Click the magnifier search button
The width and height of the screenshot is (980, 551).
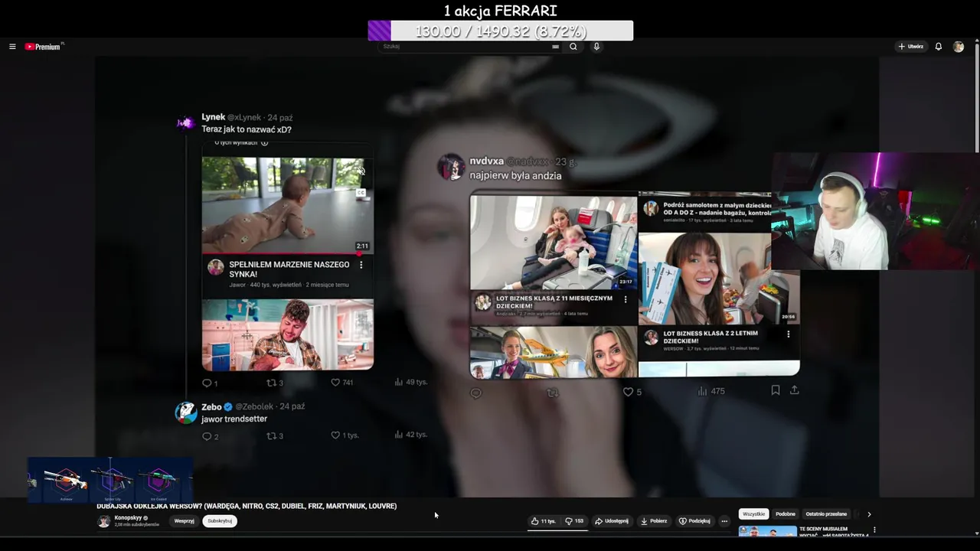[573, 47]
